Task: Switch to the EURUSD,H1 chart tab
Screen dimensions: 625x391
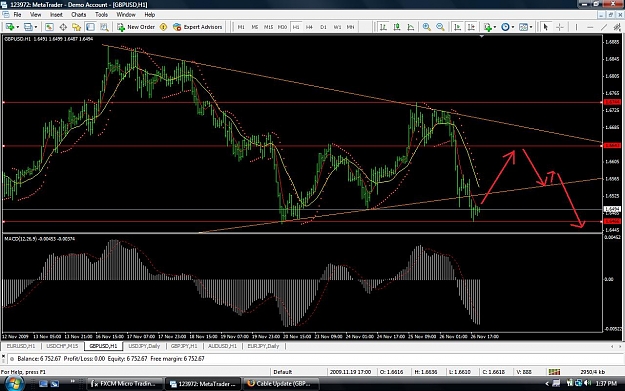Action: click(x=21, y=346)
